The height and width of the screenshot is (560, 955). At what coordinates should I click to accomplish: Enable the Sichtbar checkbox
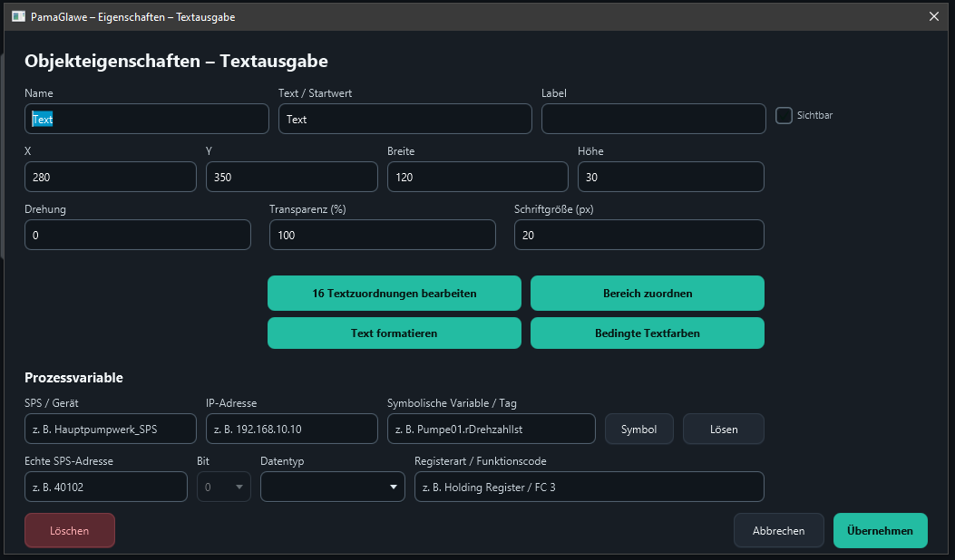(x=784, y=115)
